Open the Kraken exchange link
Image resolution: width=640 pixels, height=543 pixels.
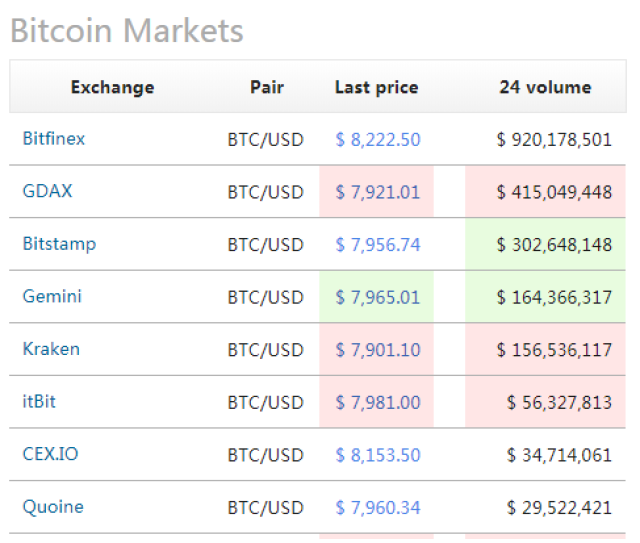tap(51, 349)
